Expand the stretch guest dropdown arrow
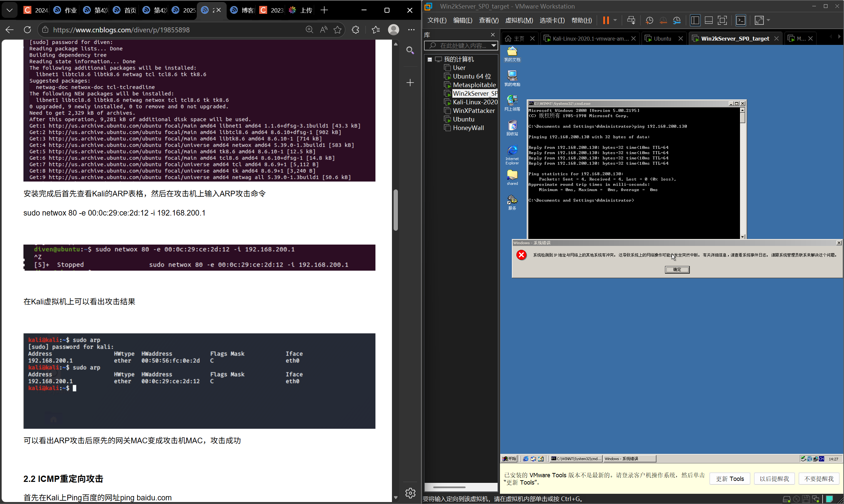The width and height of the screenshot is (844, 504). tap(768, 20)
